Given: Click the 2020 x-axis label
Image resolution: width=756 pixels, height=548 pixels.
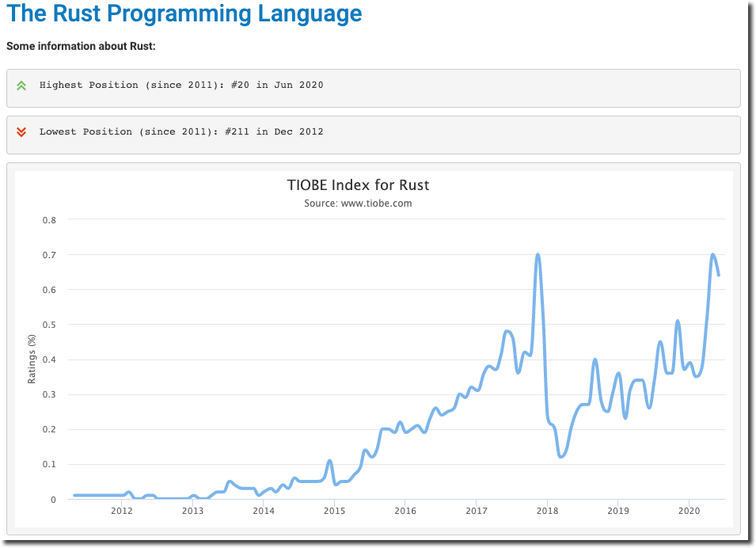Looking at the screenshot, I should click(x=689, y=511).
